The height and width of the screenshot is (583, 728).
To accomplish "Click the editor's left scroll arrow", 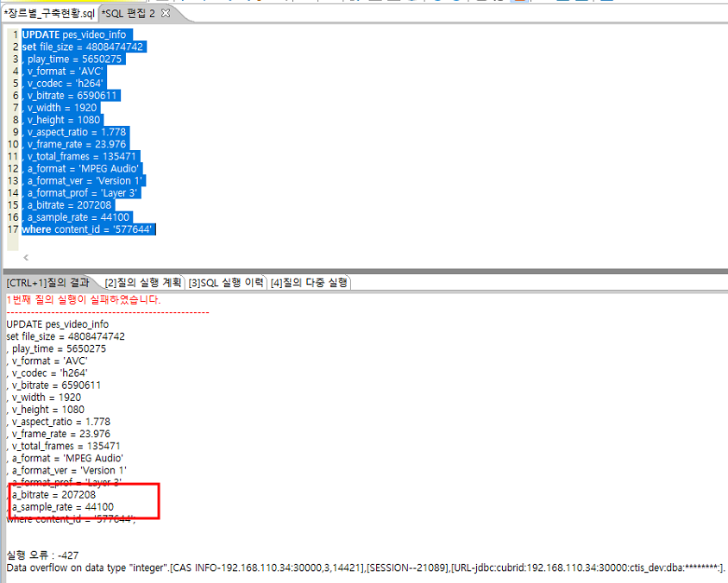I will point(25,257).
